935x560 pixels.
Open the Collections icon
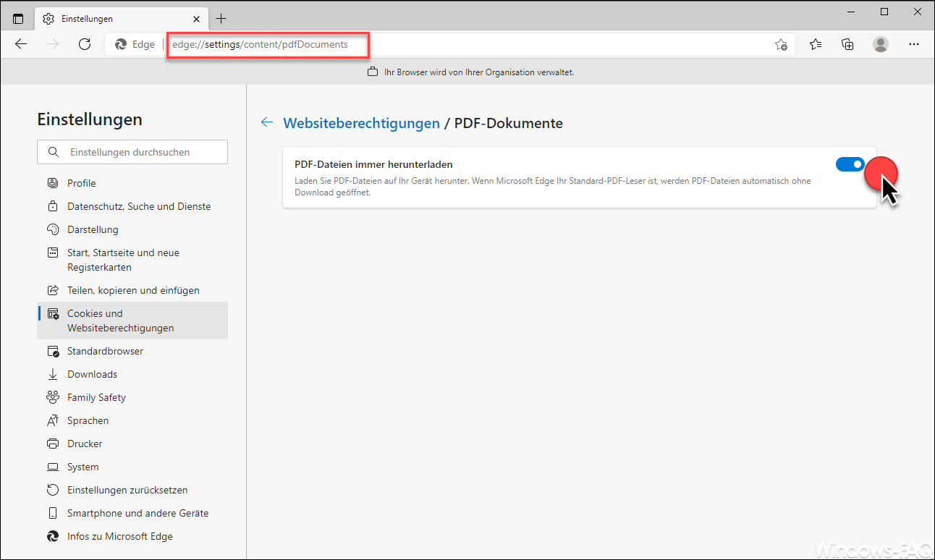pos(847,44)
